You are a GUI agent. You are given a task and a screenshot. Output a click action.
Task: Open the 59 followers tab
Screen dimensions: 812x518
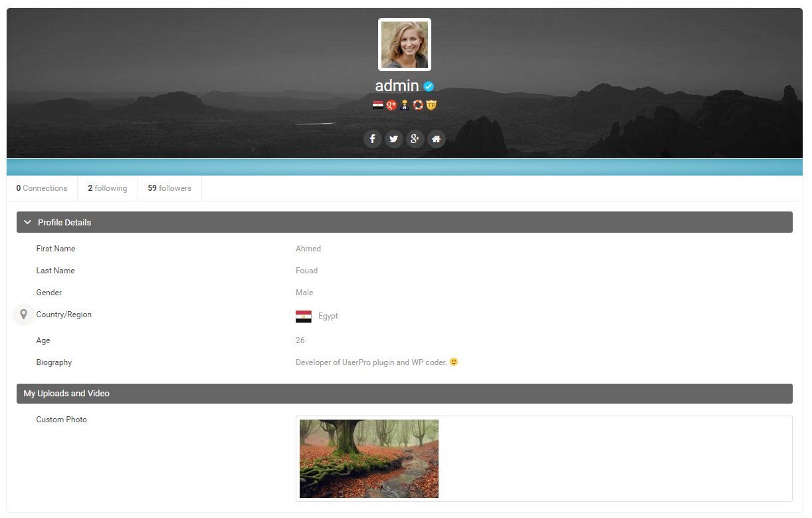[169, 188]
